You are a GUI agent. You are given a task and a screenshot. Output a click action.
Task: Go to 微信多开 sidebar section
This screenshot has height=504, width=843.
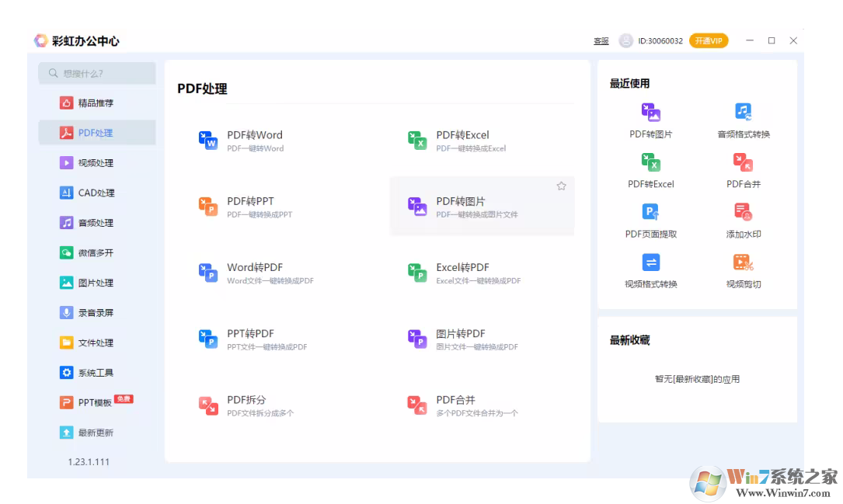pos(96,252)
